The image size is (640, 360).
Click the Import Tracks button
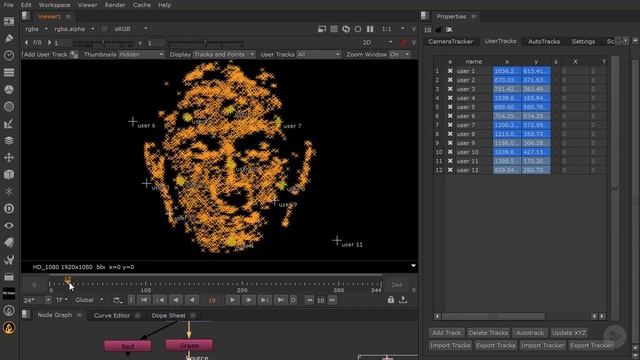pyautogui.click(x=450, y=345)
